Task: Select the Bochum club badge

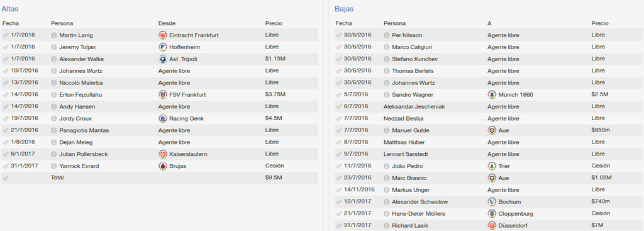Action: coord(492,202)
